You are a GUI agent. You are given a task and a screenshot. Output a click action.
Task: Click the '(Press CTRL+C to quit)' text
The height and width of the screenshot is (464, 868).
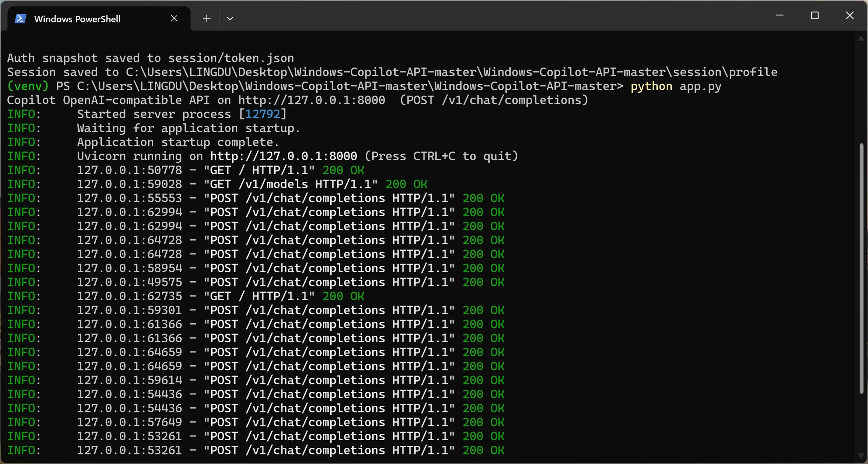[x=441, y=156]
